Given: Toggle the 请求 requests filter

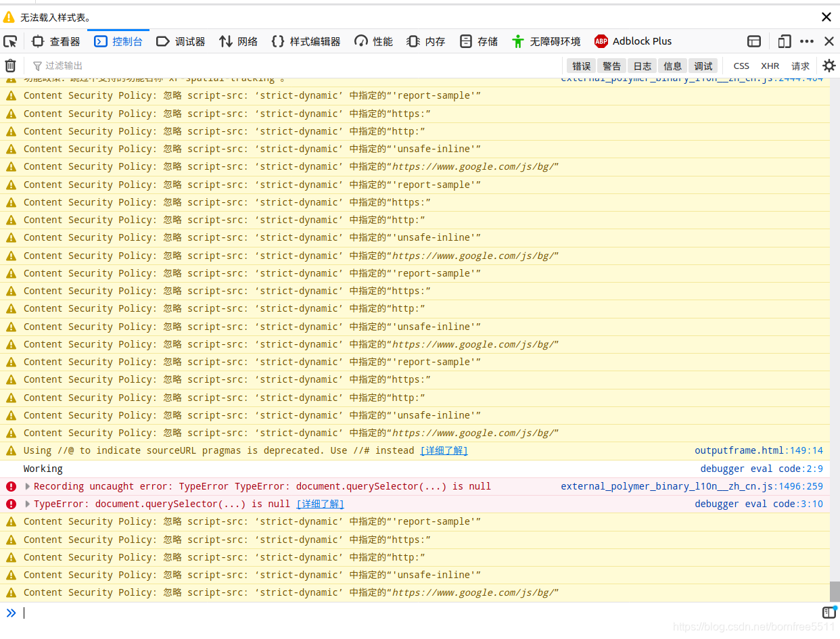Looking at the screenshot, I should tap(801, 66).
